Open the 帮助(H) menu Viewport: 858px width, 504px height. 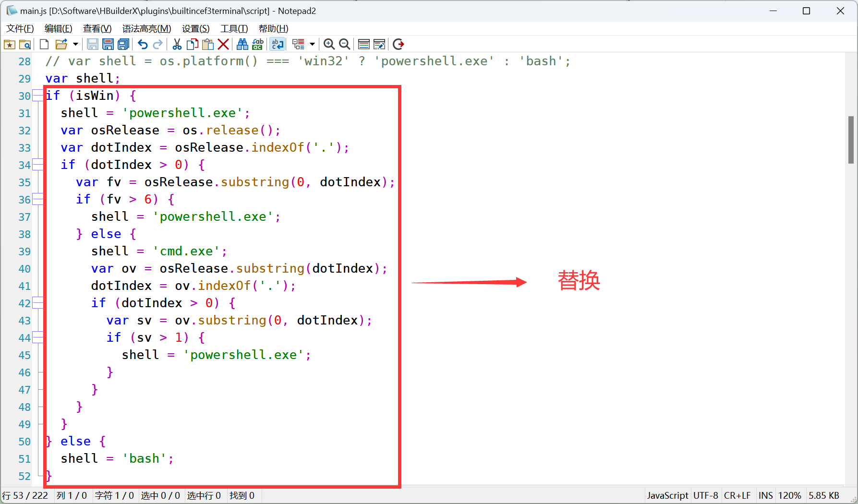274,29
